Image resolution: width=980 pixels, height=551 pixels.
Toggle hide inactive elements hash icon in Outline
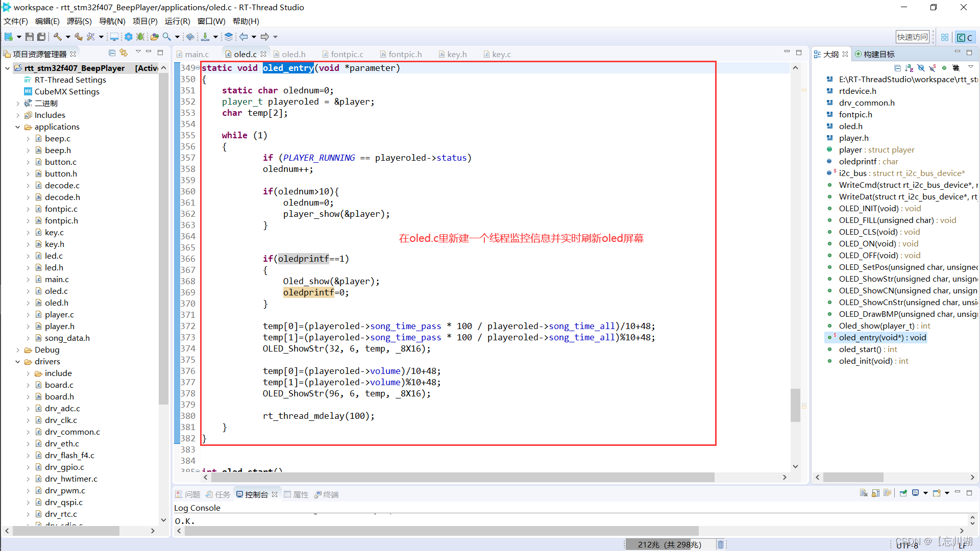pos(956,68)
